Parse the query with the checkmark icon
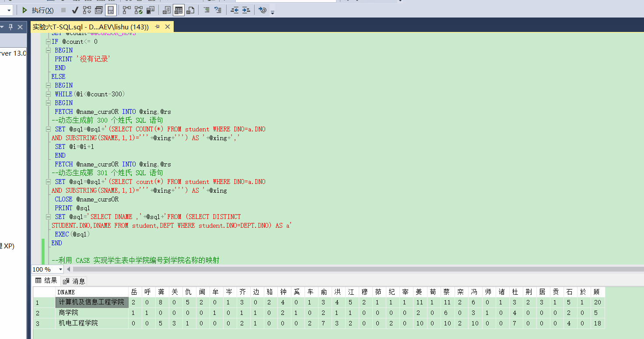Screen dimensions: 644x339 tap(75, 10)
